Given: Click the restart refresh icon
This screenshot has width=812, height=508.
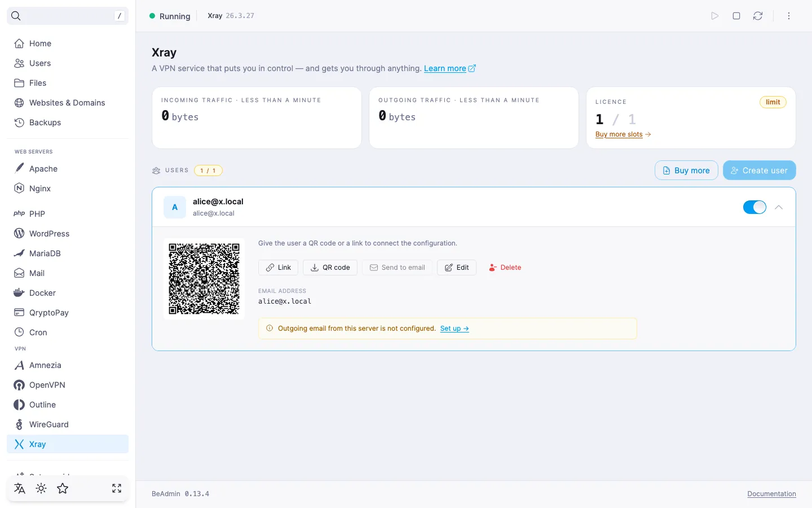Looking at the screenshot, I should (x=758, y=16).
